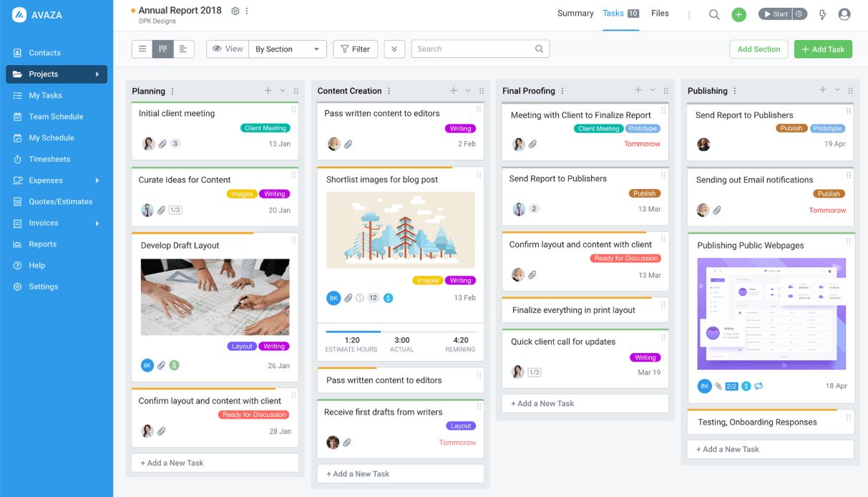Click the green quick-add plus icon
The height and width of the screenshot is (497, 868).
pos(738,14)
